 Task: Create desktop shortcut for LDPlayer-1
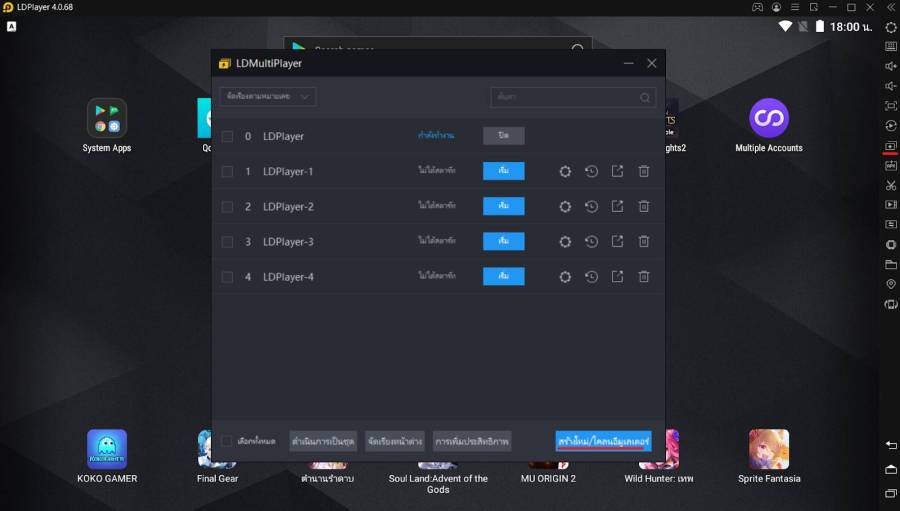tap(617, 171)
